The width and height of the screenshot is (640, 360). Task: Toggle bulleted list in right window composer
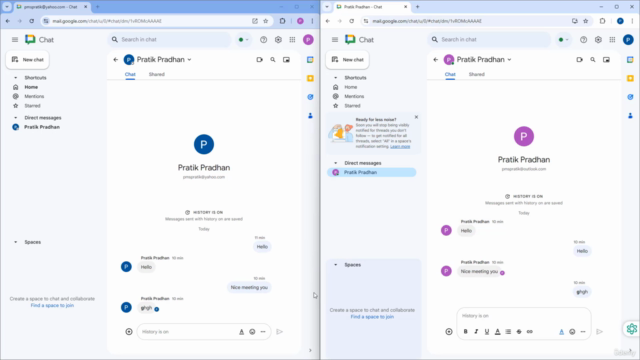pyautogui.click(x=508, y=332)
